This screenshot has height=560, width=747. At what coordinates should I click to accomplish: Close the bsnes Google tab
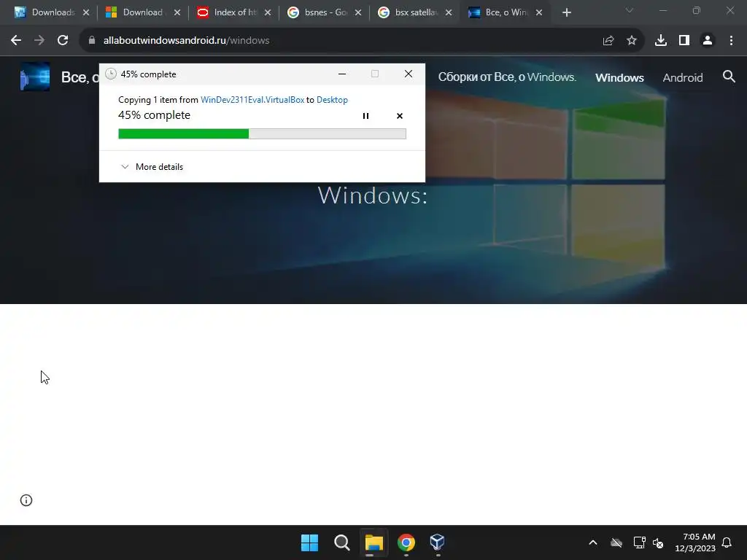click(358, 13)
